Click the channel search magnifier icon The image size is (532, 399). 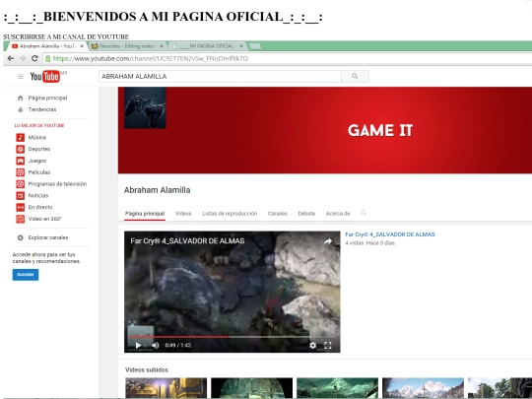coord(364,213)
